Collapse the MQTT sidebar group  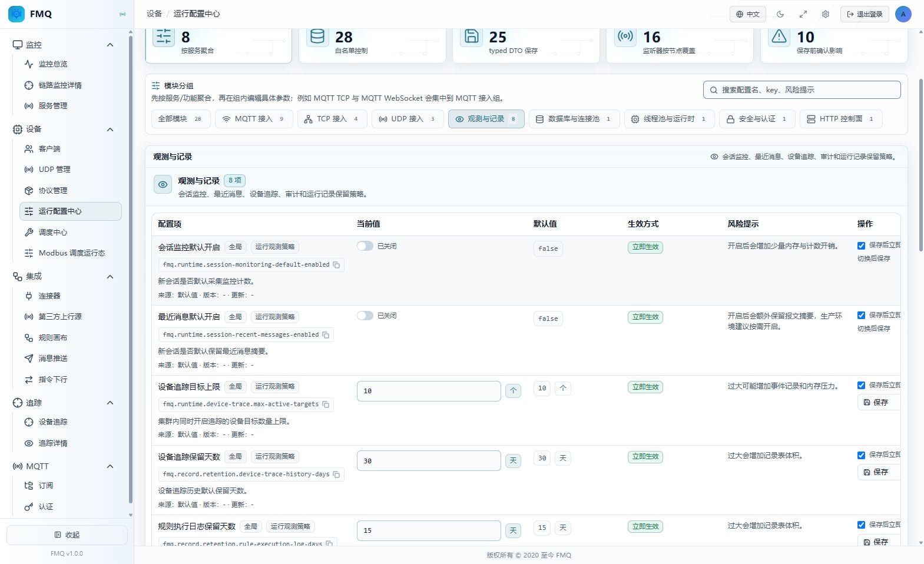110,466
